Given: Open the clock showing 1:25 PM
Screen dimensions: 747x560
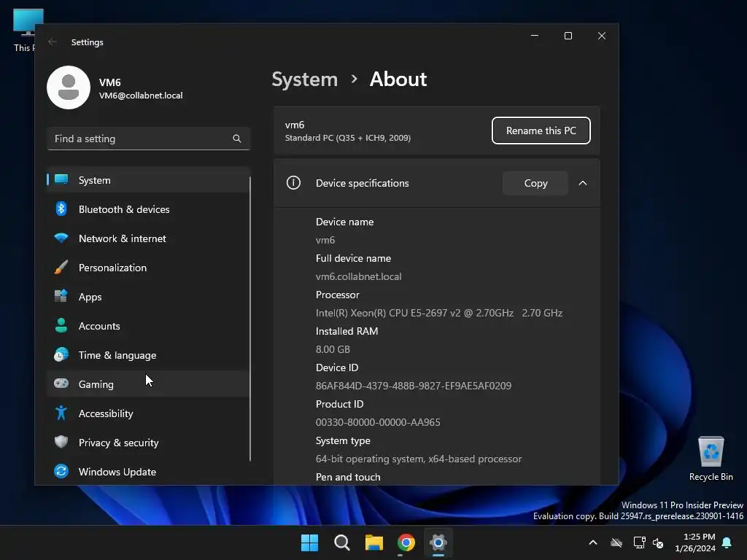Looking at the screenshot, I should [x=695, y=542].
